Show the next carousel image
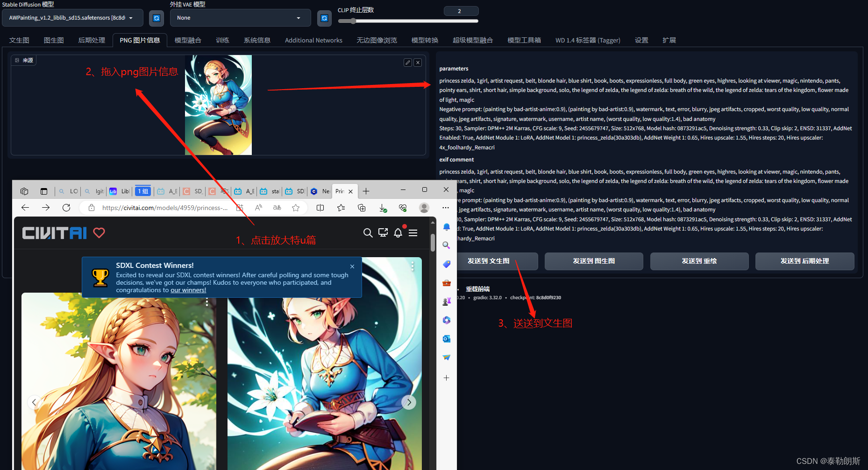This screenshot has height=470, width=868. pyautogui.click(x=409, y=402)
